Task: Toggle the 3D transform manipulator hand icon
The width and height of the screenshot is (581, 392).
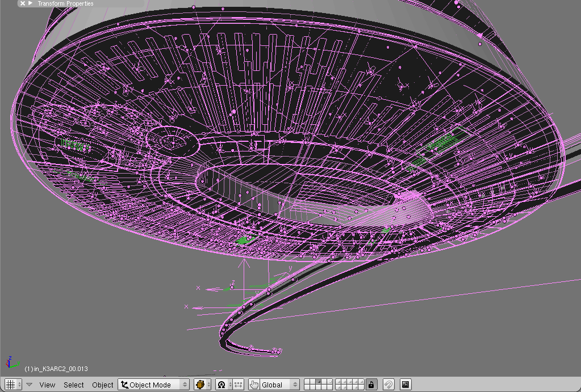Action: coord(254,385)
